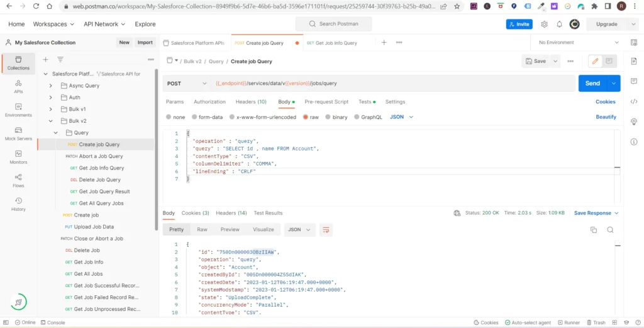Image resolution: width=644 pixels, height=328 pixels.
Task: Open the Flows sidebar panel
Action: 18,181
